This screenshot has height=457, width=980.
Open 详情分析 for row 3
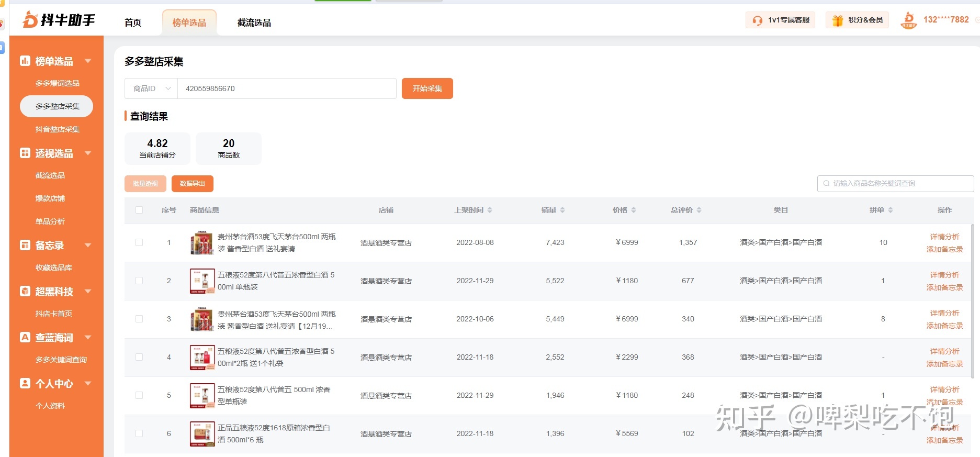tap(944, 313)
